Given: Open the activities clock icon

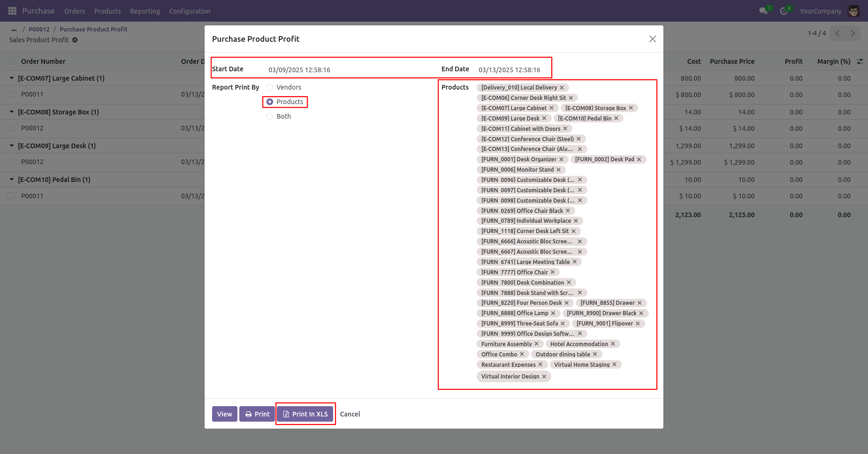Looking at the screenshot, I should pyautogui.click(x=784, y=11).
